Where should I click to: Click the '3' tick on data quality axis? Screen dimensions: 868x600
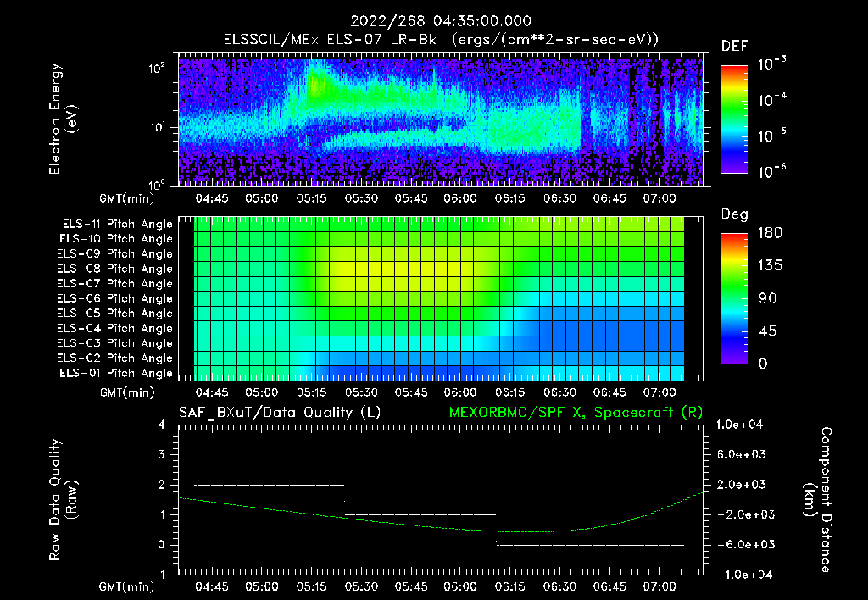(162, 455)
